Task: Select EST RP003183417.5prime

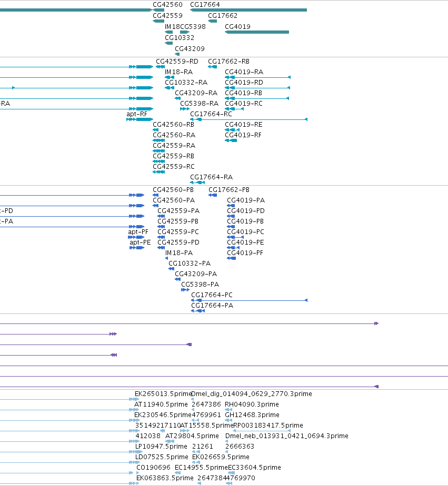Action: [x=268, y=426]
